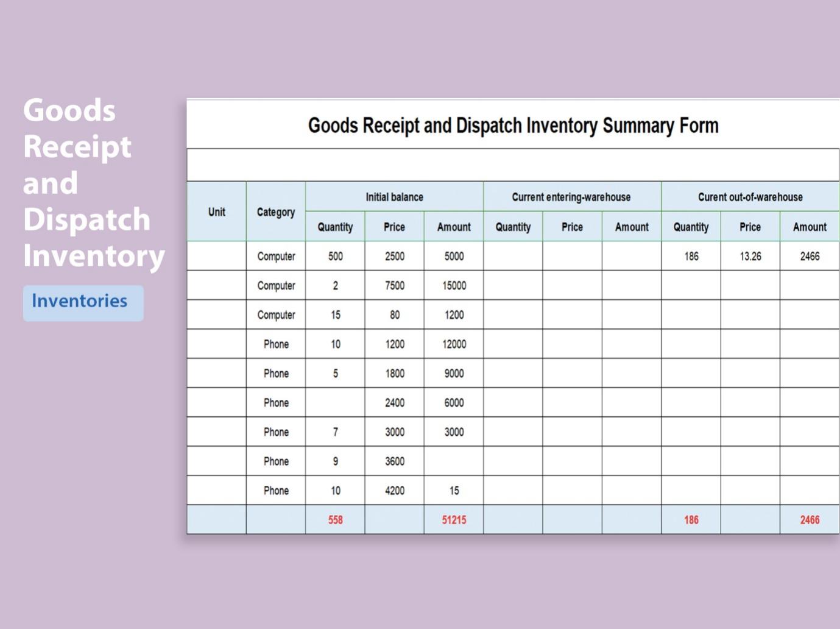Click the Curent out-of-warehouse header
Viewport: 840px width, 629px height.
(x=750, y=196)
